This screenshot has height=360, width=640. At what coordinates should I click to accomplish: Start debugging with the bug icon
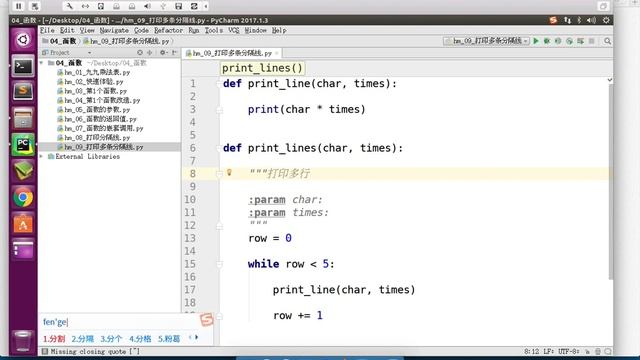pos(547,41)
